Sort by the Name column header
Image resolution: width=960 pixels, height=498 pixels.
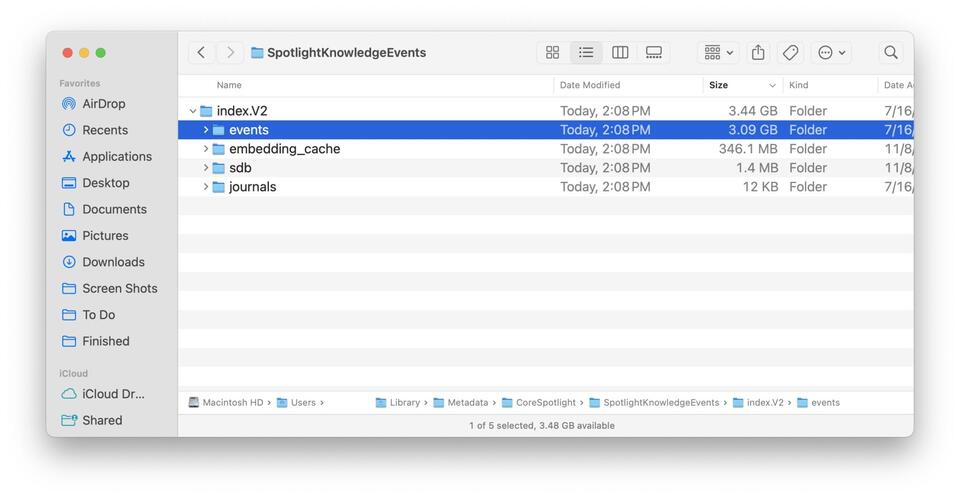(x=229, y=85)
